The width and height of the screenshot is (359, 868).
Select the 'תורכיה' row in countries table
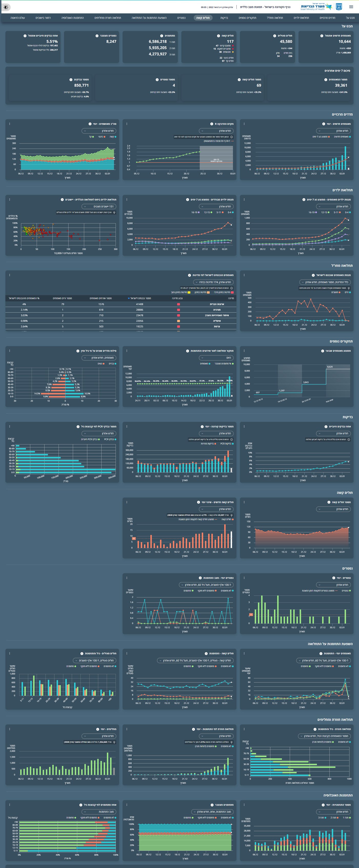pos(121,310)
